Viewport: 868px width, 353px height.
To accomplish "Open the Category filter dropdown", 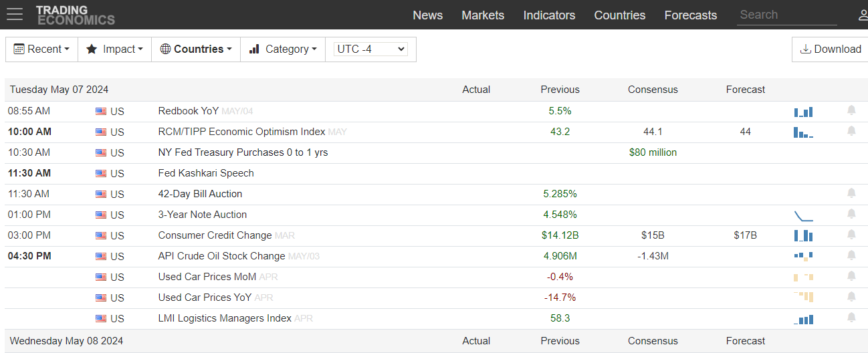I will 283,49.
